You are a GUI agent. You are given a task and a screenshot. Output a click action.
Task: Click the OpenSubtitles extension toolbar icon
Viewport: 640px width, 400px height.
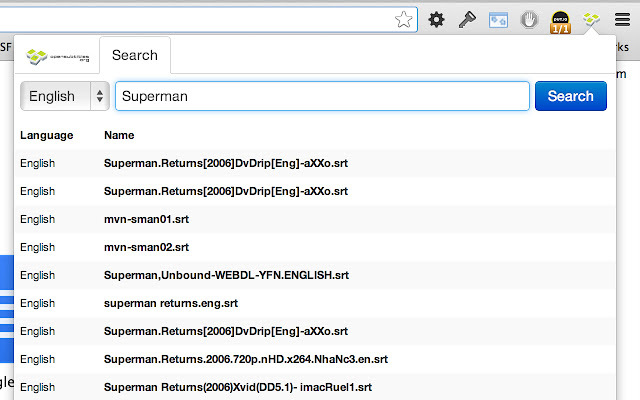[x=591, y=19]
